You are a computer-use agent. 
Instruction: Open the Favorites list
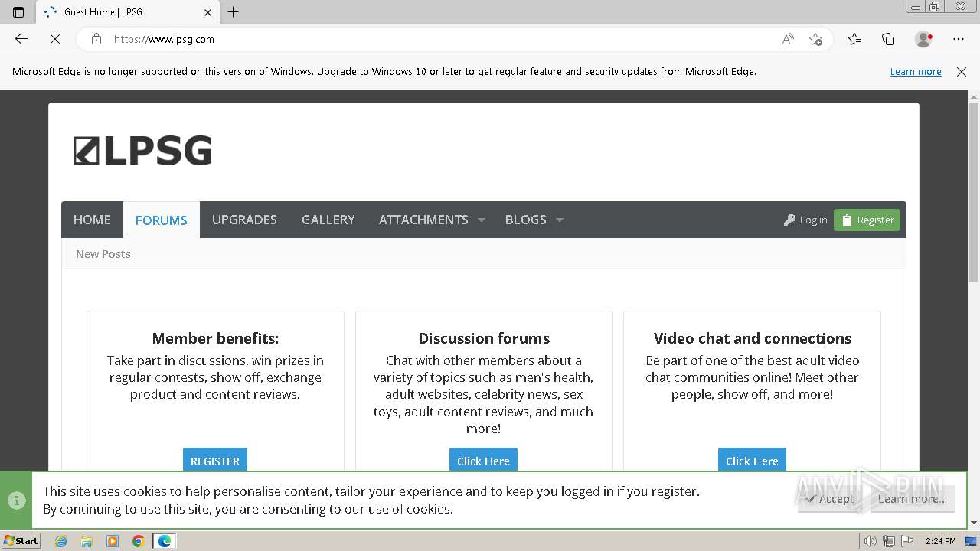854,39
